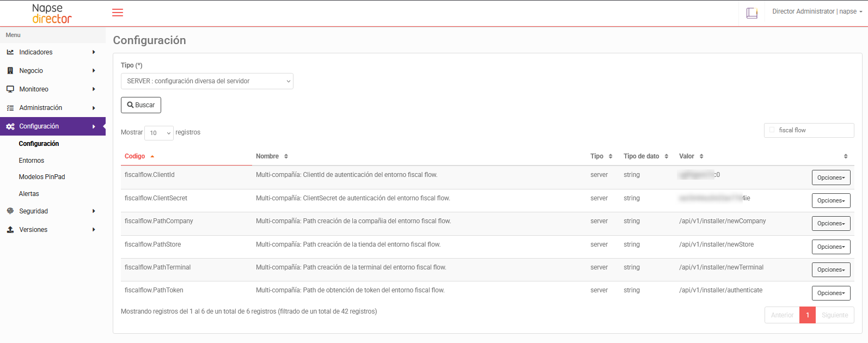Sort the table by the Valor column
Image resolution: width=868 pixels, height=343 pixels.
691,156
